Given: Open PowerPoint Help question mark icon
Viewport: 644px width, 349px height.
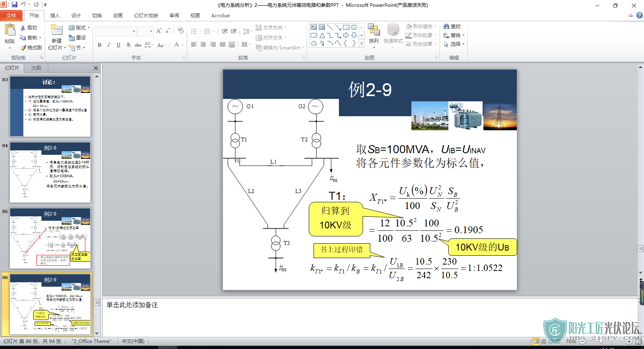Looking at the screenshot, I should pyautogui.click(x=639, y=15).
